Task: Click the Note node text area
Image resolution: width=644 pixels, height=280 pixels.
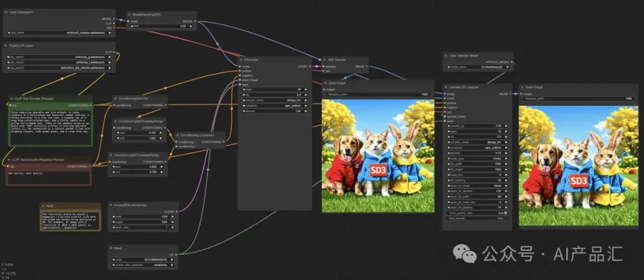Action: pos(70,221)
